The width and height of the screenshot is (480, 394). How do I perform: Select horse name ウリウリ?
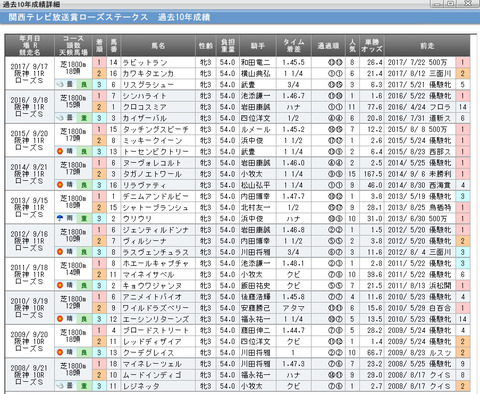(137, 219)
